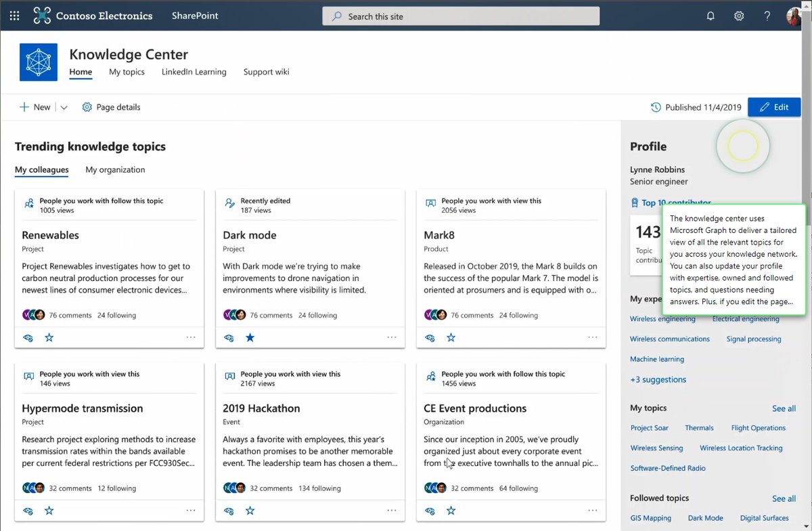
Task: Switch to the My organization tab
Action: (x=115, y=170)
